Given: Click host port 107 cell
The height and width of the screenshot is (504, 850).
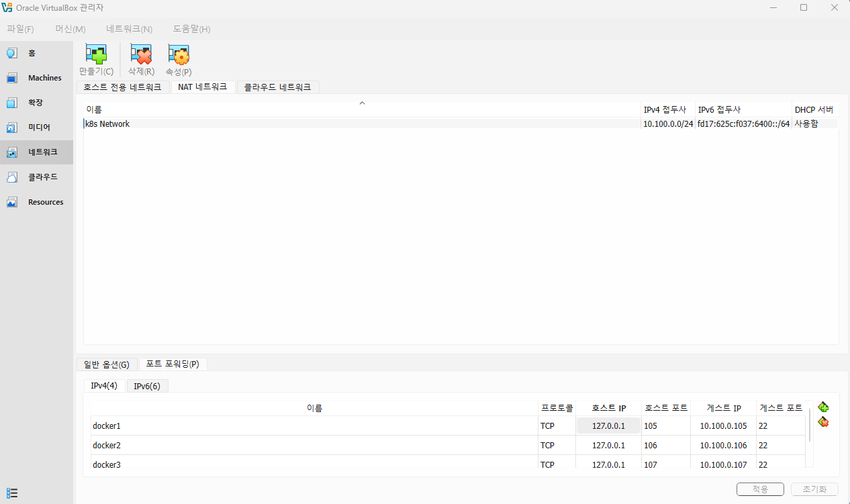Looking at the screenshot, I should coord(666,463).
